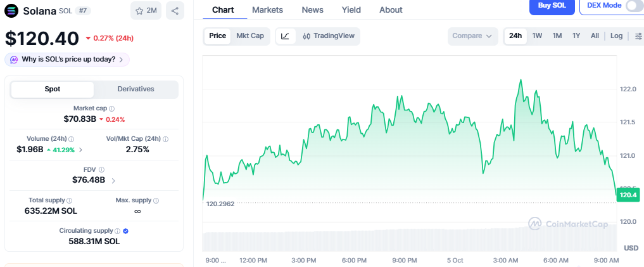Click the Solana logo icon
This screenshot has width=644, height=267.
(11, 11)
